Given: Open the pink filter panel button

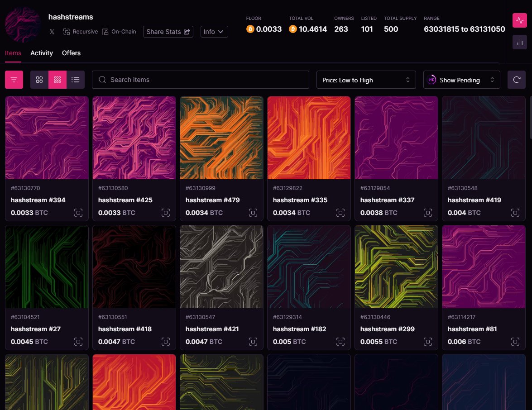Looking at the screenshot, I should [14, 80].
